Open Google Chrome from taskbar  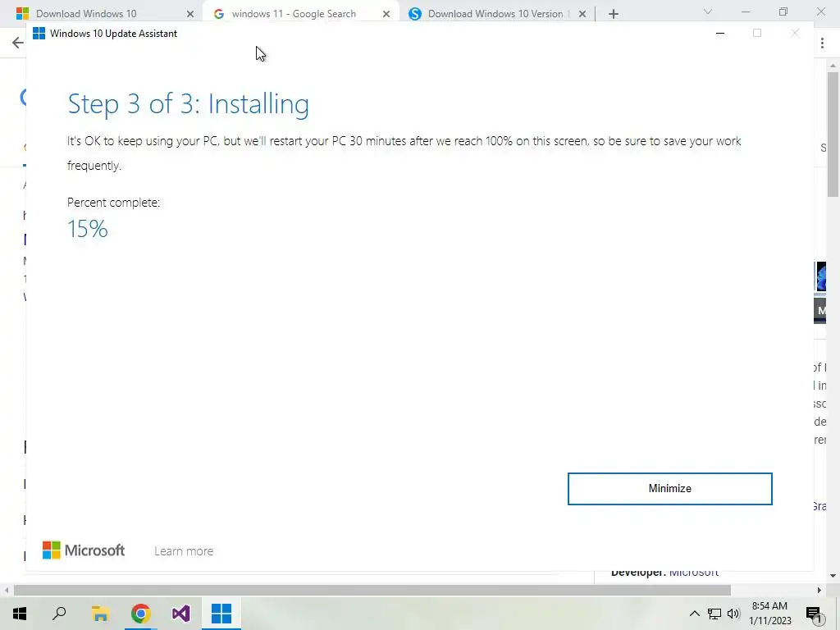coord(141,614)
